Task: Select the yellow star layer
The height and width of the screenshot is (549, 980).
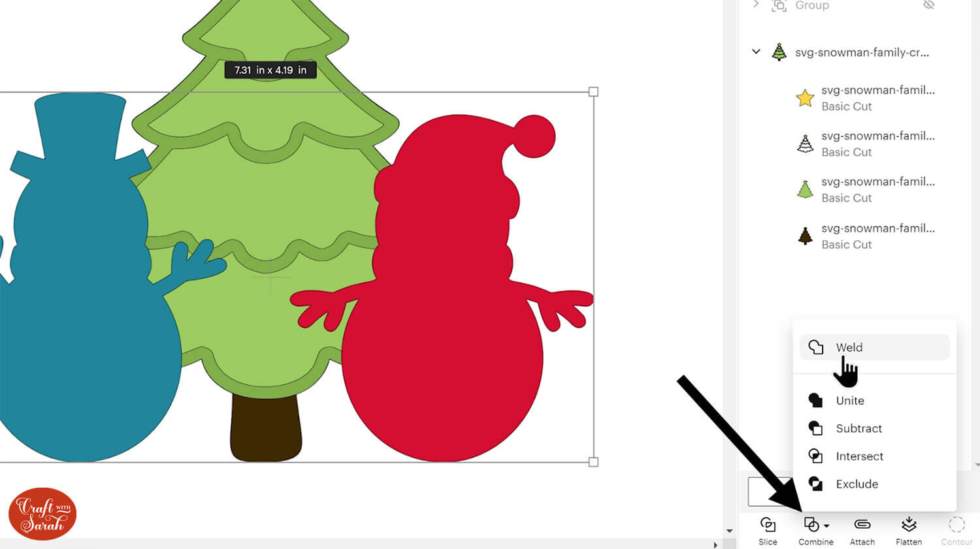Action: [805, 98]
